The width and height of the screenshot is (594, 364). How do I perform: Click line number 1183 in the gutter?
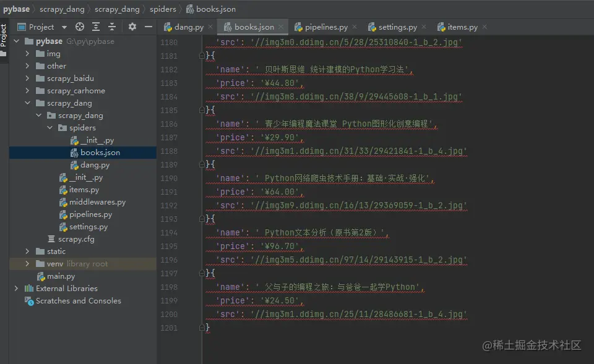[x=168, y=83]
